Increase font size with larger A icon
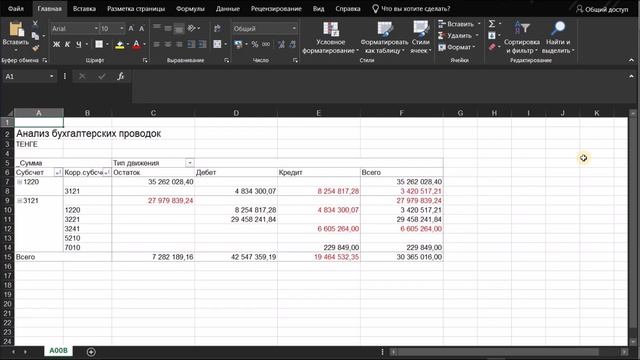 pyautogui.click(x=131, y=29)
